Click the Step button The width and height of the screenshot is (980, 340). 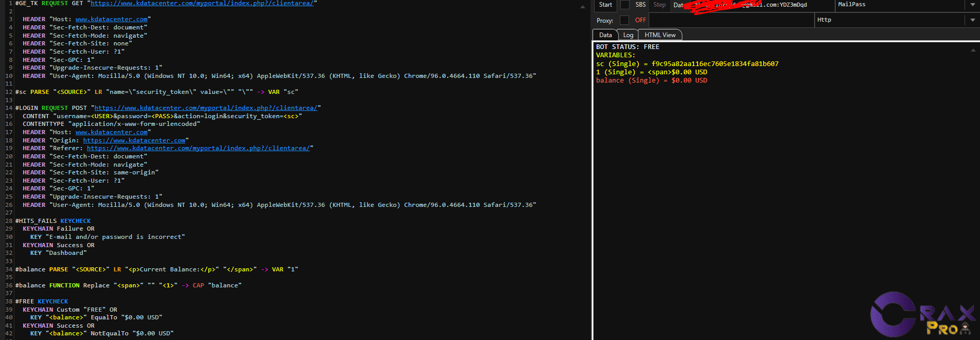pos(660,5)
